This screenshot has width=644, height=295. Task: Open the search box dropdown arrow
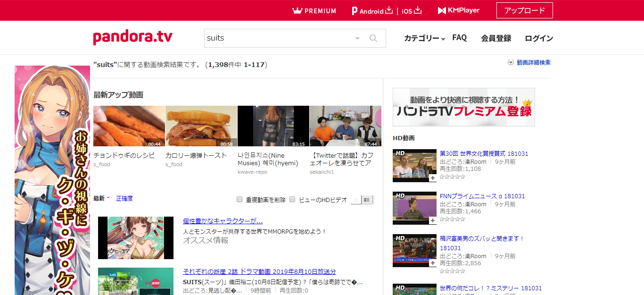coord(357,38)
